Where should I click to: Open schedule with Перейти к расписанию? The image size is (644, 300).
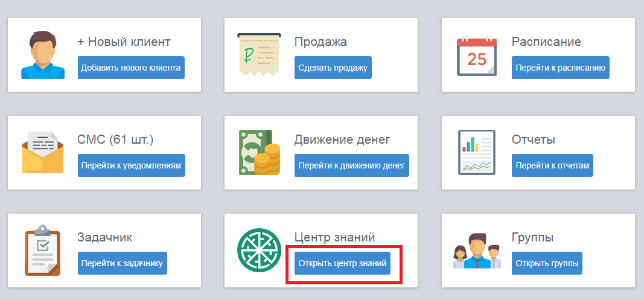tap(561, 68)
